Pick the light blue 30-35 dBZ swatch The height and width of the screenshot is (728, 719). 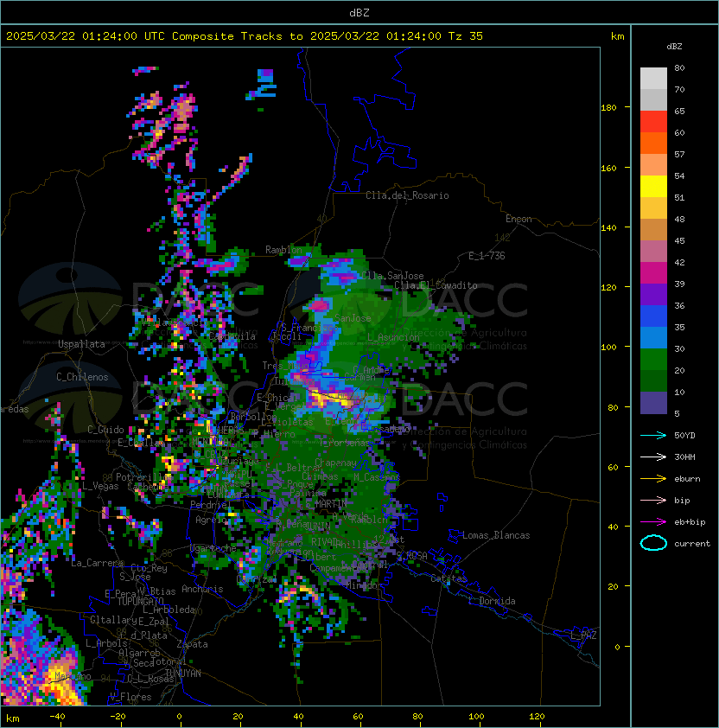point(653,337)
